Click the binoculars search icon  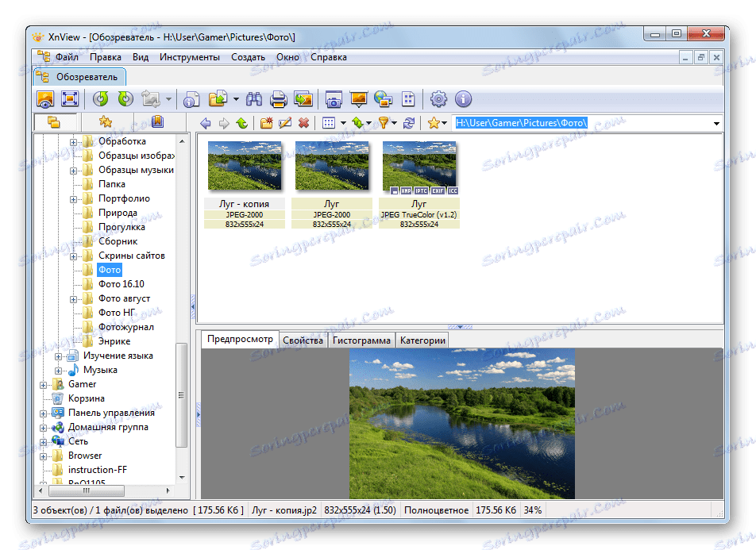[x=254, y=99]
